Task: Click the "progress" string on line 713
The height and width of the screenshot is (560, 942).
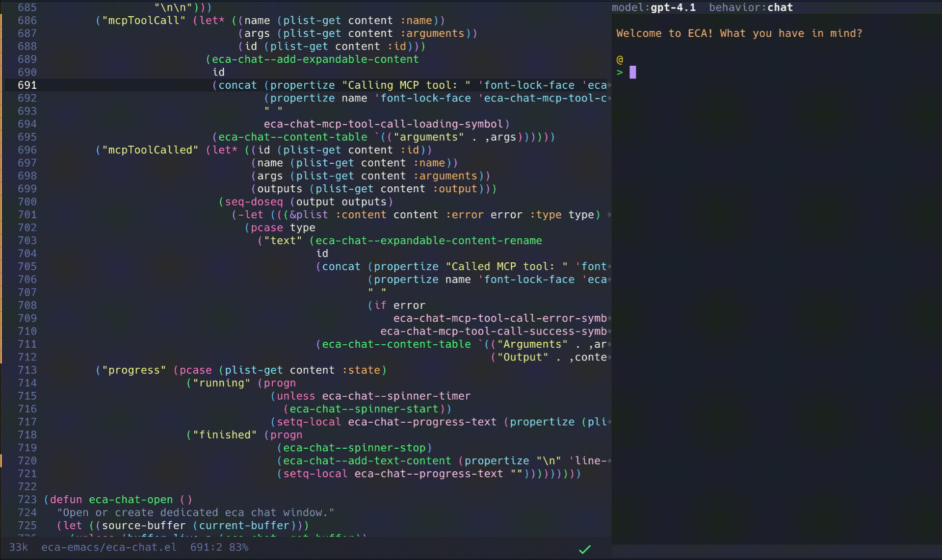Action: pos(134,370)
